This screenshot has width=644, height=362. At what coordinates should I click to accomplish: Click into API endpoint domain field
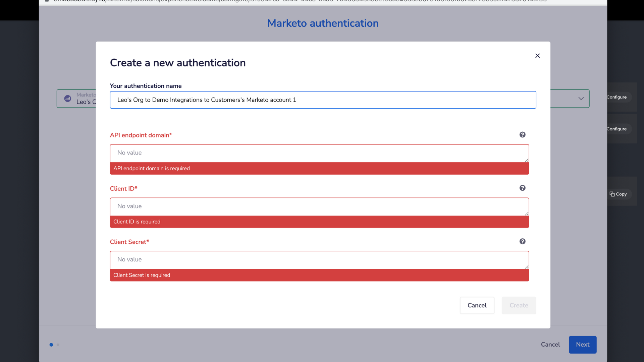click(x=319, y=153)
